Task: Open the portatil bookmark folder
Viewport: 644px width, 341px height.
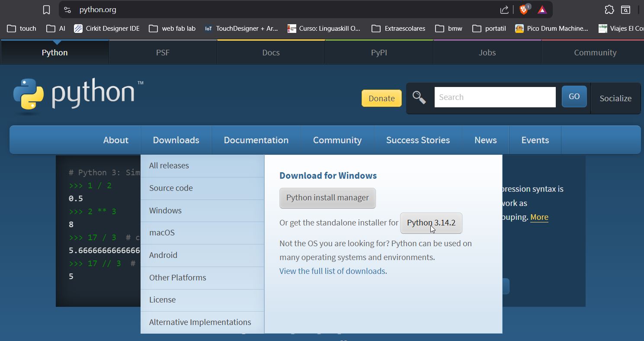Action: [x=489, y=29]
